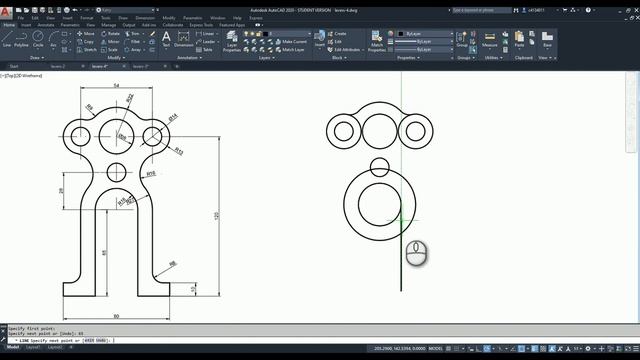Open Layer Properties manager
640x360 pixels.
coord(232,41)
